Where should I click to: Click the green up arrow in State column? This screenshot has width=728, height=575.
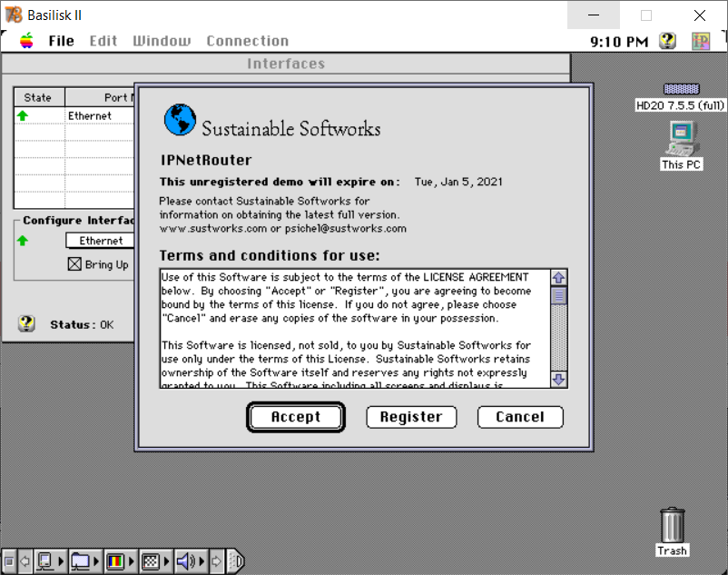[x=23, y=115]
